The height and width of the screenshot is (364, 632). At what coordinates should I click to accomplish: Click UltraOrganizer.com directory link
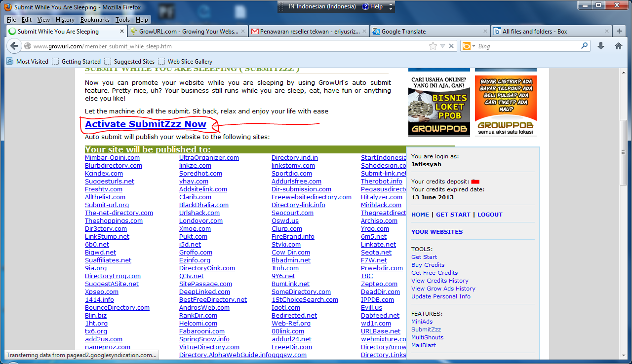tap(209, 158)
